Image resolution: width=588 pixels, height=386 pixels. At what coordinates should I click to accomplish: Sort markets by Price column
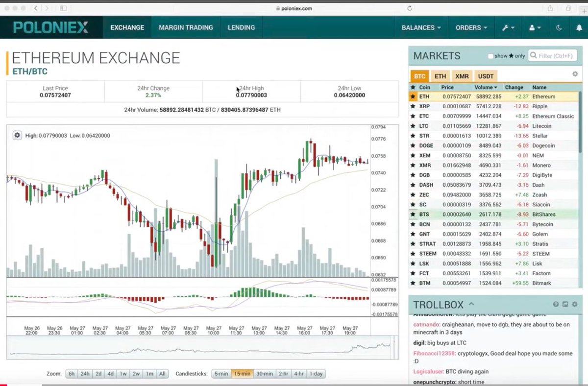(447, 87)
